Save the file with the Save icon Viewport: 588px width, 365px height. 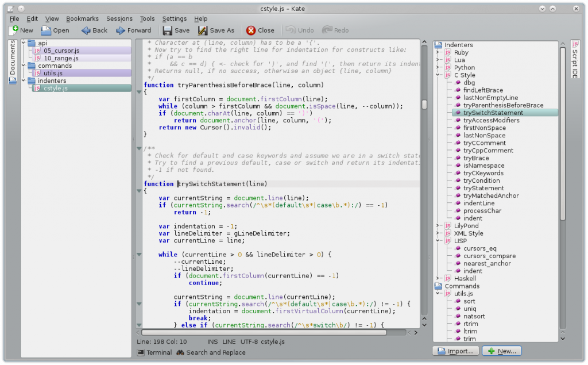point(168,30)
